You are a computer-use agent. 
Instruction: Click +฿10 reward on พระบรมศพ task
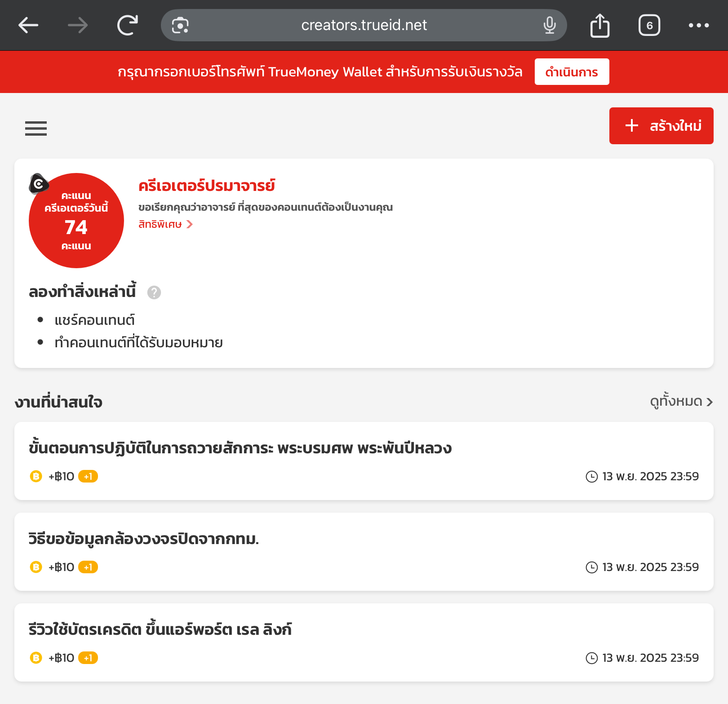[61, 476]
